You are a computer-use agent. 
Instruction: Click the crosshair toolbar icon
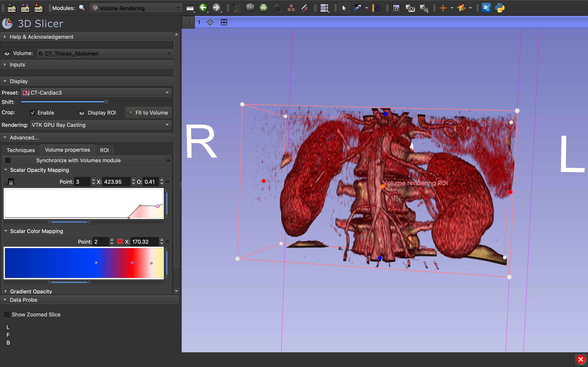pos(443,8)
